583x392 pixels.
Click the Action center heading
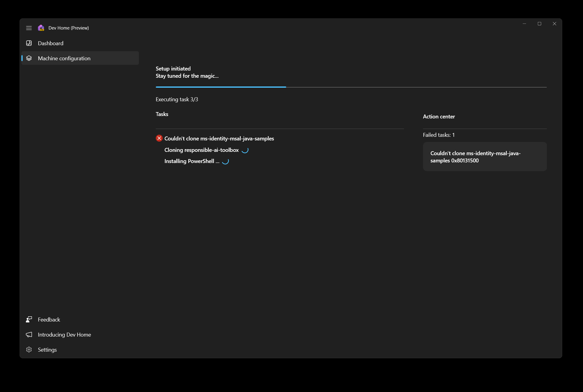click(x=439, y=116)
